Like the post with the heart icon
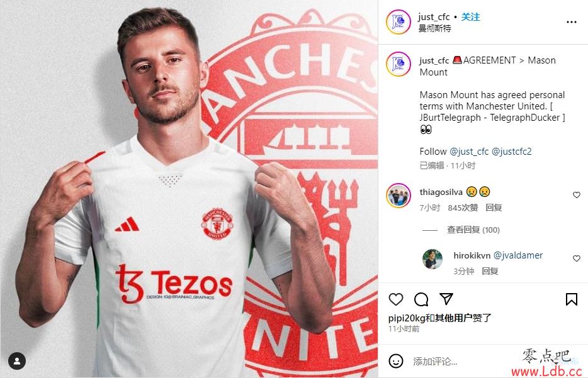588x378 pixels. click(395, 299)
